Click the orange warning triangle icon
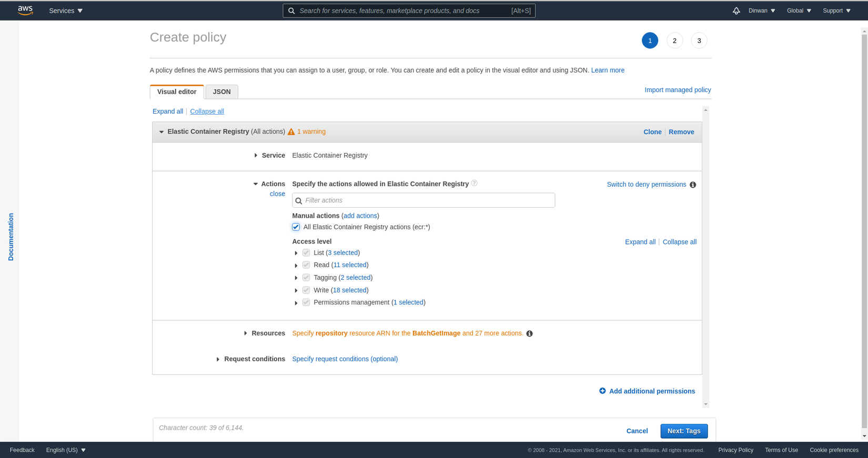 click(x=291, y=132)
